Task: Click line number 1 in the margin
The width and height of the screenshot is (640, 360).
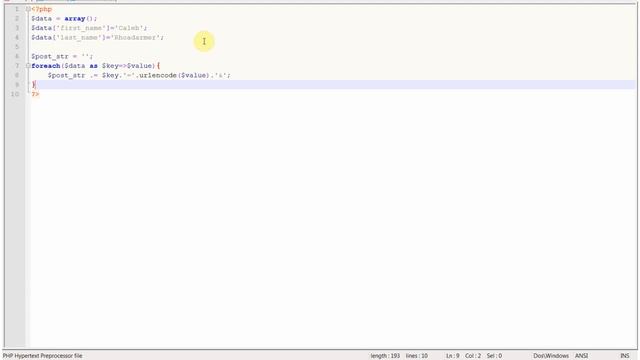Action: click(17, 9)
